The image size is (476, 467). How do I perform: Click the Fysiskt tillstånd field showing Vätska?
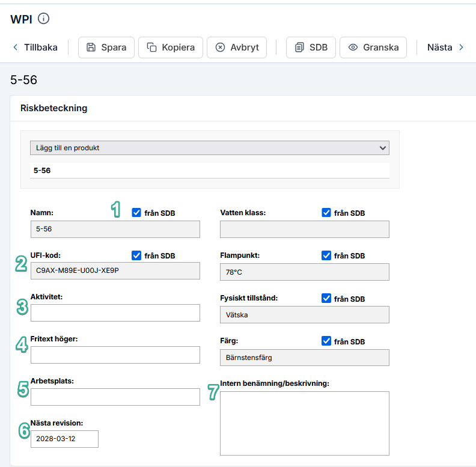click(x=305, y=314)
